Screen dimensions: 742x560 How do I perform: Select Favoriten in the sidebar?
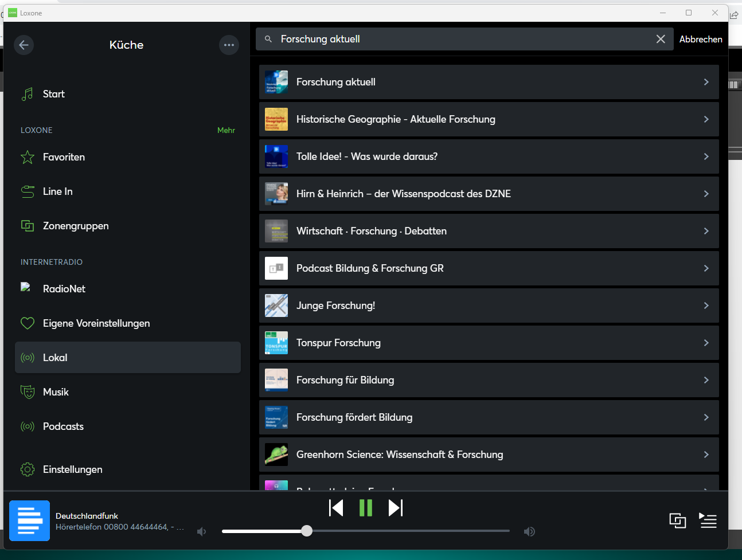point(64,157)
